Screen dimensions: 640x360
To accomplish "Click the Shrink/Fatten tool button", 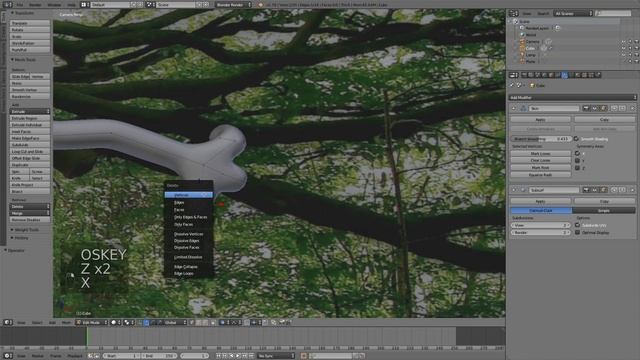I will (x=30, y=43).
